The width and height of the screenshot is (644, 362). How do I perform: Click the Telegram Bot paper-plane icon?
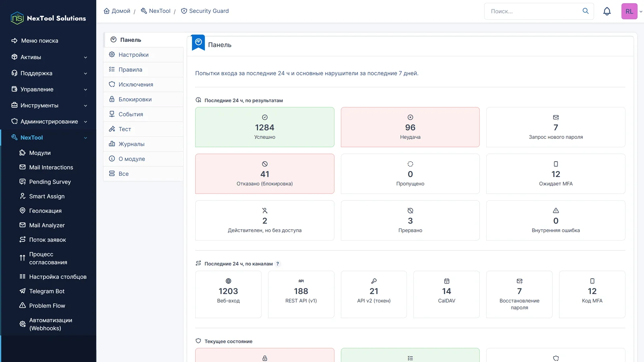point(23,291)
